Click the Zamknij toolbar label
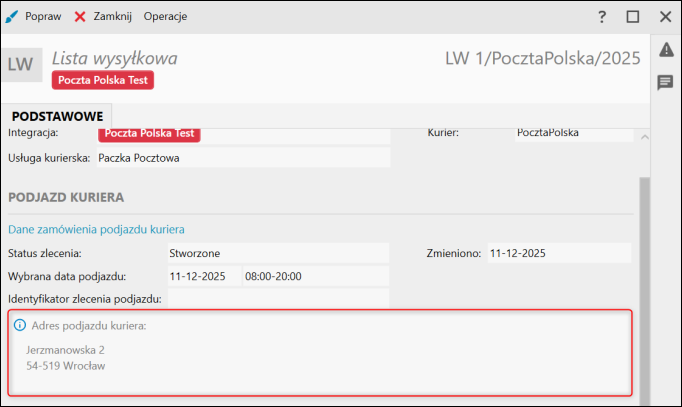This screenshot has width=682, height=407. (112, 17)
